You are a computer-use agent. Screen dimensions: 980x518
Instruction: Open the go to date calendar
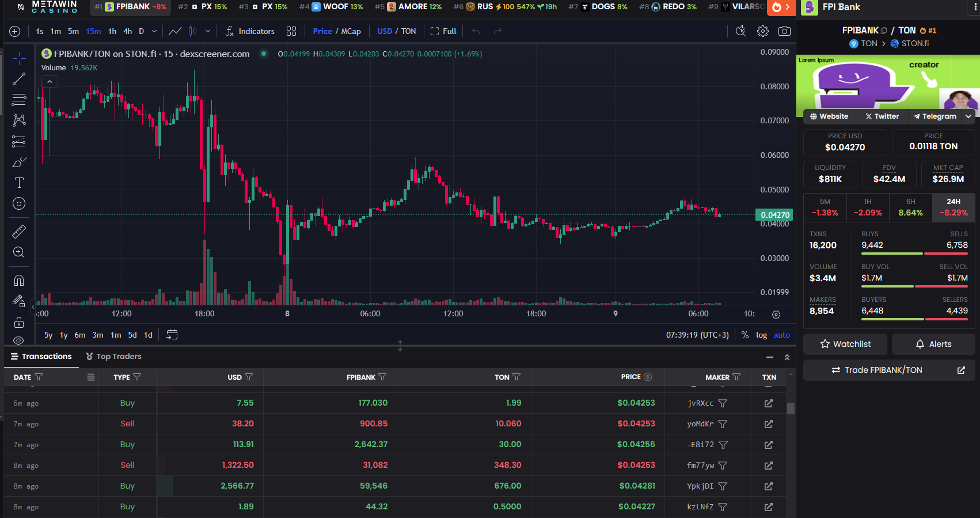172,335
